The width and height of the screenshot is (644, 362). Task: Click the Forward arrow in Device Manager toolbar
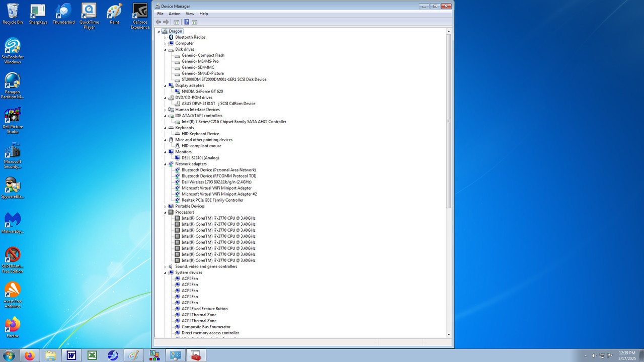click(166, 22)
